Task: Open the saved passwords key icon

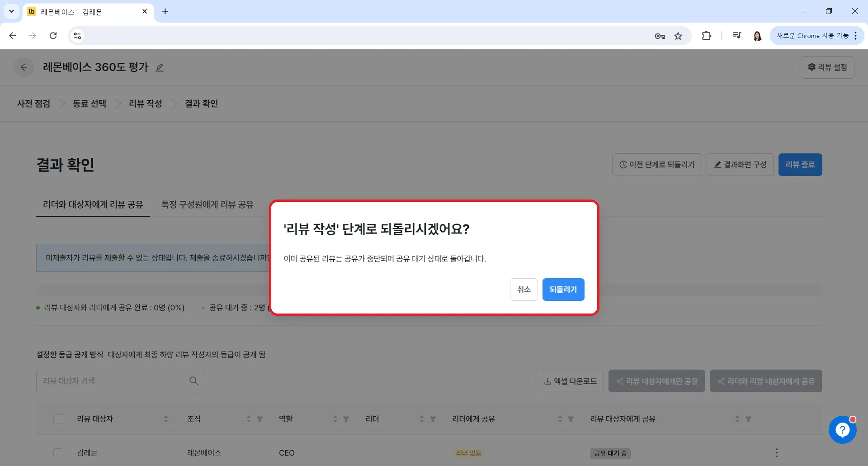Action: 660,36
